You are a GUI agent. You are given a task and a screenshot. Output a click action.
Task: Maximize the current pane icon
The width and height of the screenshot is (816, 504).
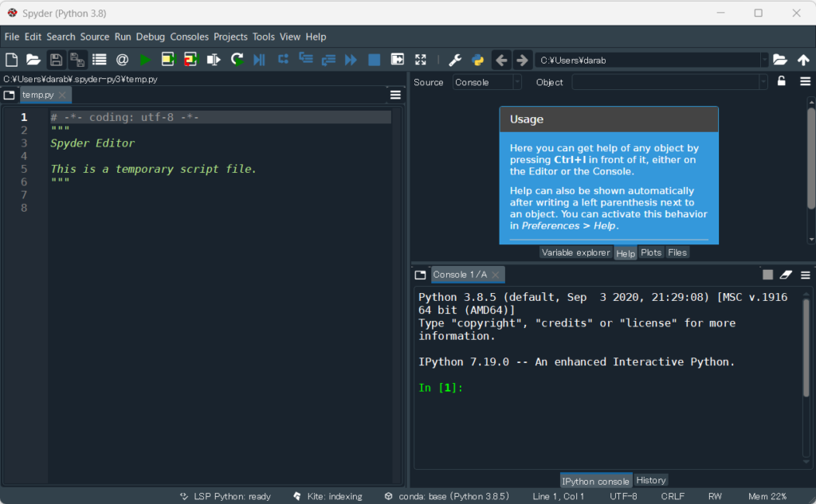[398, 59]
